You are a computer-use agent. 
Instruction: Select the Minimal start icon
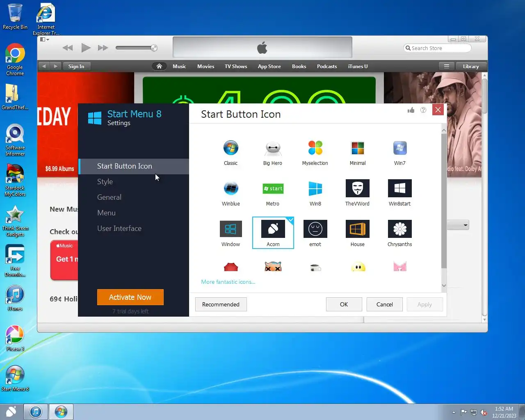pyautogui.click(x=357, y=152)
